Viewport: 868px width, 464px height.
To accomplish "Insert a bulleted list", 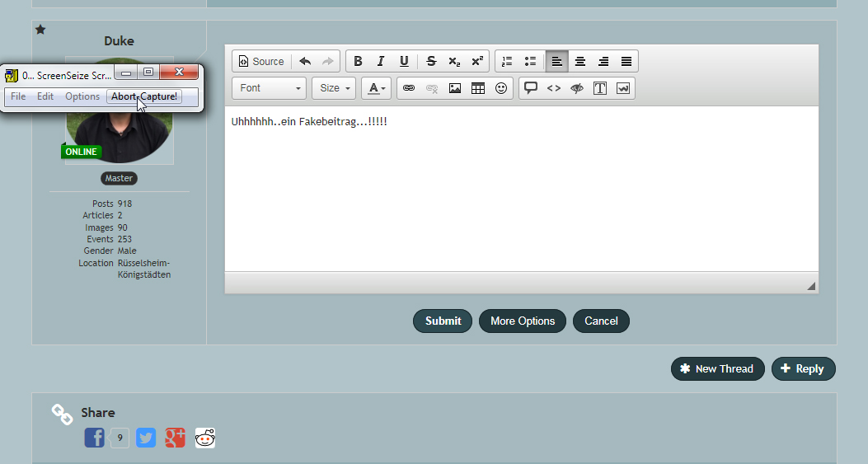I will pyautogui.click(x=530, y=62).
